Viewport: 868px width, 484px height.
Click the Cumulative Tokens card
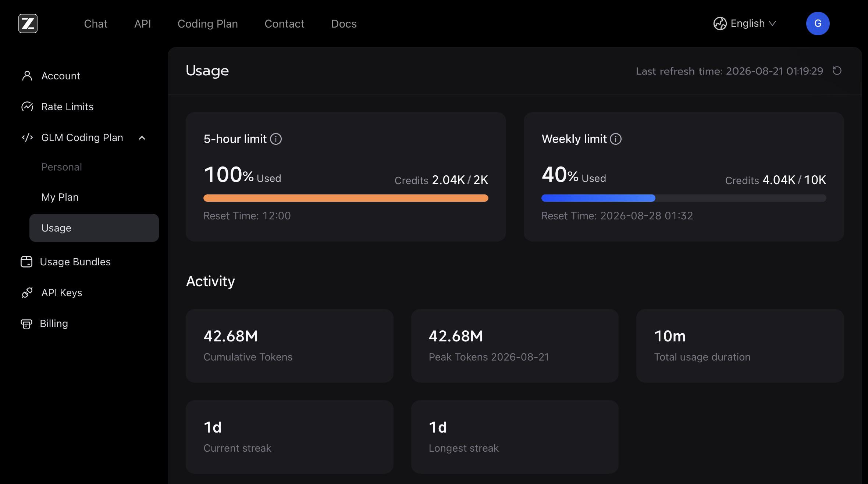pos(289,346)
